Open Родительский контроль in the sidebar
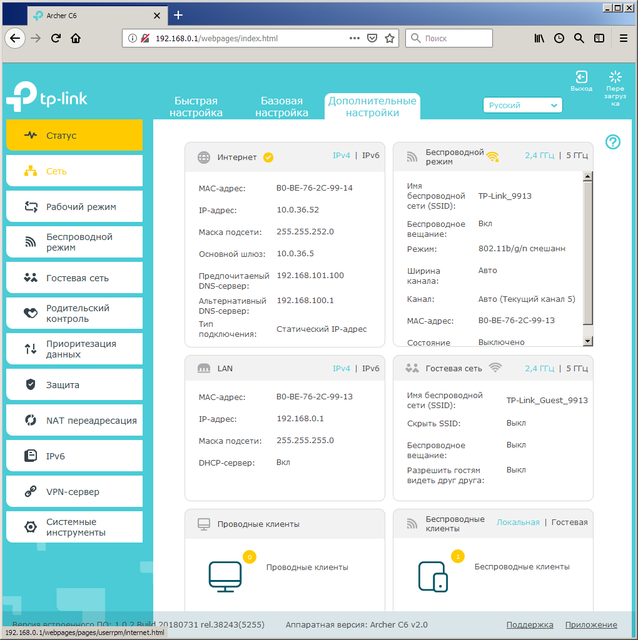The image size is (638, 640). click(x=74, y=313)
